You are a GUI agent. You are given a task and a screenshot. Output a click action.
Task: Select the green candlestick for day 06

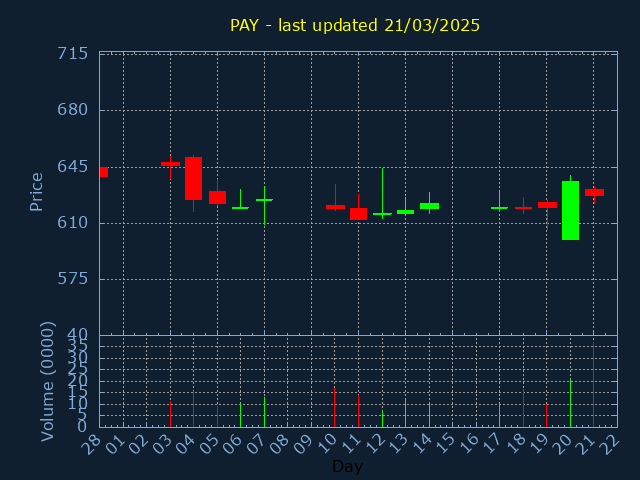[240, 207]
